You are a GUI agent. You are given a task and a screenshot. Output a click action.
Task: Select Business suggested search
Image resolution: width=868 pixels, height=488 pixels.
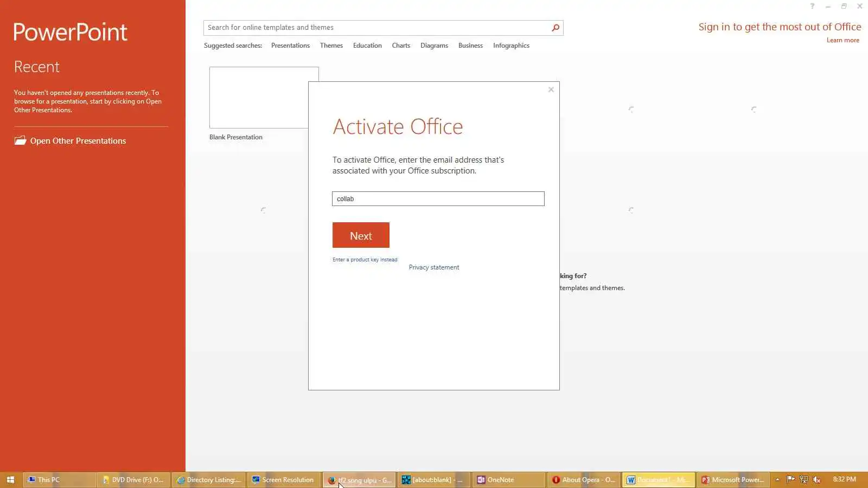470,46
